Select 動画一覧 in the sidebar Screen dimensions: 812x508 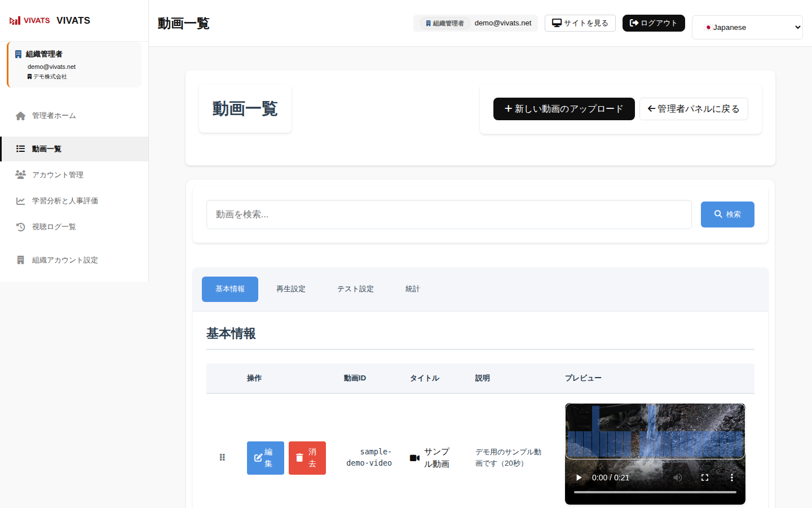[74, 149]
